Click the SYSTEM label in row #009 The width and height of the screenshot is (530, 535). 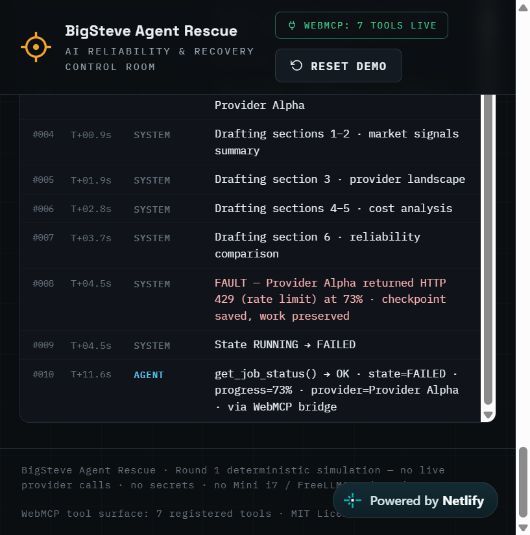pyautogui.click(x=152, y=346)
